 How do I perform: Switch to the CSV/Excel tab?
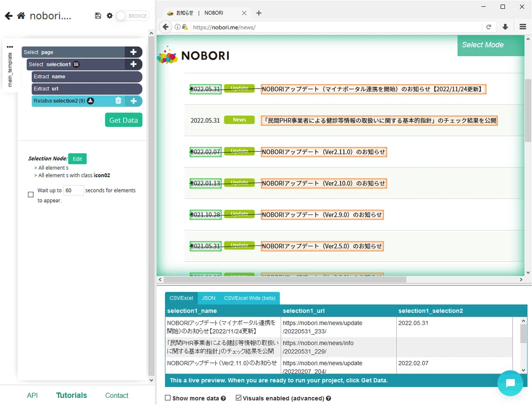click(x=181, y=298)
